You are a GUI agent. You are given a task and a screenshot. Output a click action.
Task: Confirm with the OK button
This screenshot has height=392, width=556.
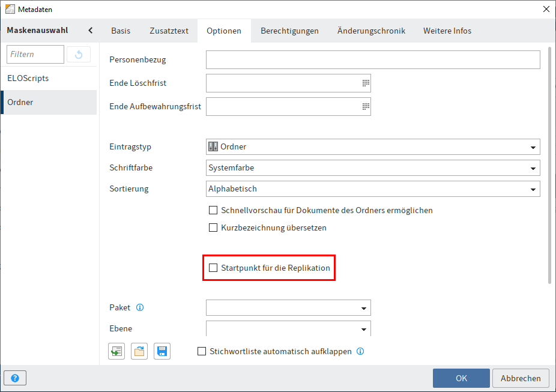coord(461,378)
